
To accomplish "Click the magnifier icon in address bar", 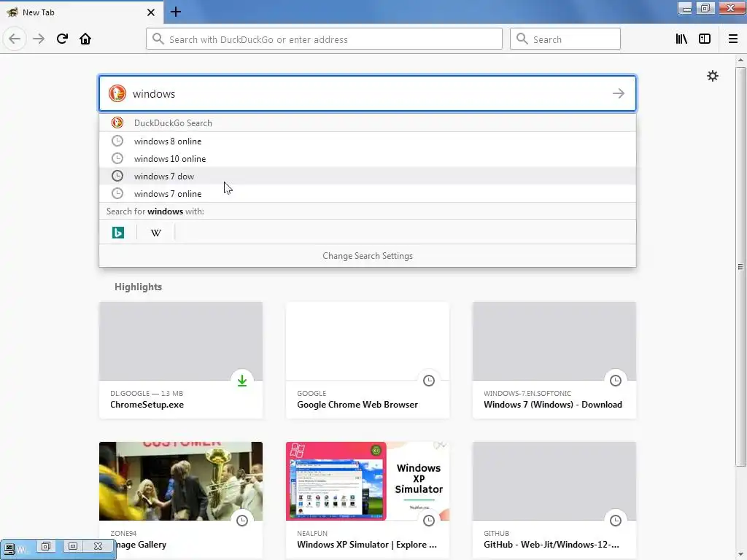I will (x=158, y=39).
